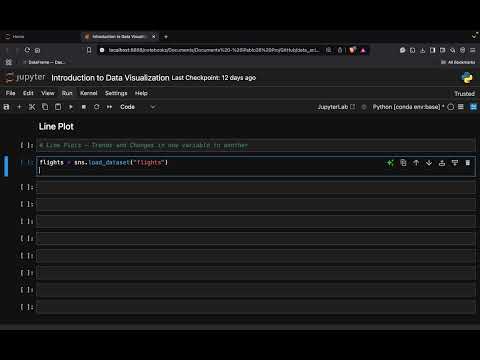Open the DataFrame bookmark in bookmarks bar
This screenshot has width=480, height=360.
pyautogui.click(x=44, y=62)
